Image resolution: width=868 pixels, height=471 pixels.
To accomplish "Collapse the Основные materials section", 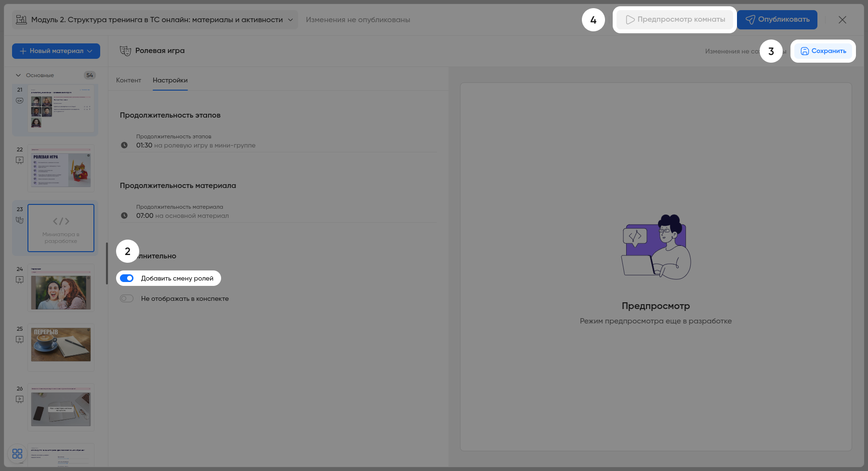I will (x=18, y=75).
